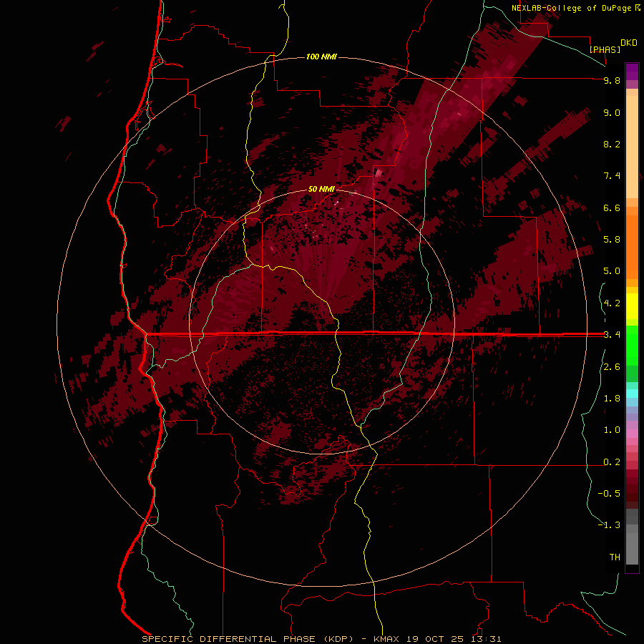Select the 1.8 legend value
Screen dimensions: 644x644
tap(612, 399)
